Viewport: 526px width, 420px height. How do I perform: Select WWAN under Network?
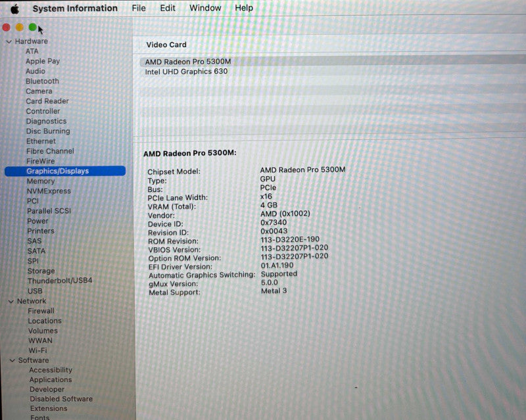(40, 340)
